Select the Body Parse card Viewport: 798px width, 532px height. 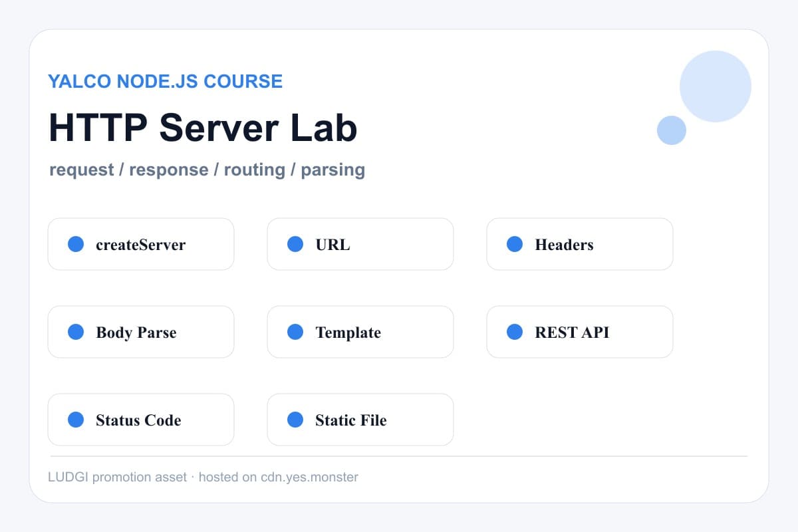141,332
